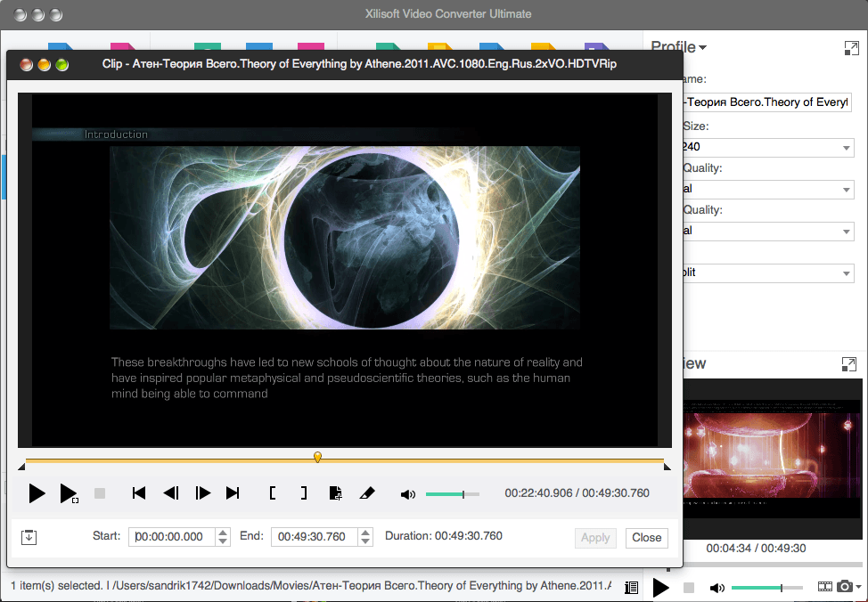This screenshot has width=868, height=602.
Task: Step forward one frame
Action: (202, 493)
